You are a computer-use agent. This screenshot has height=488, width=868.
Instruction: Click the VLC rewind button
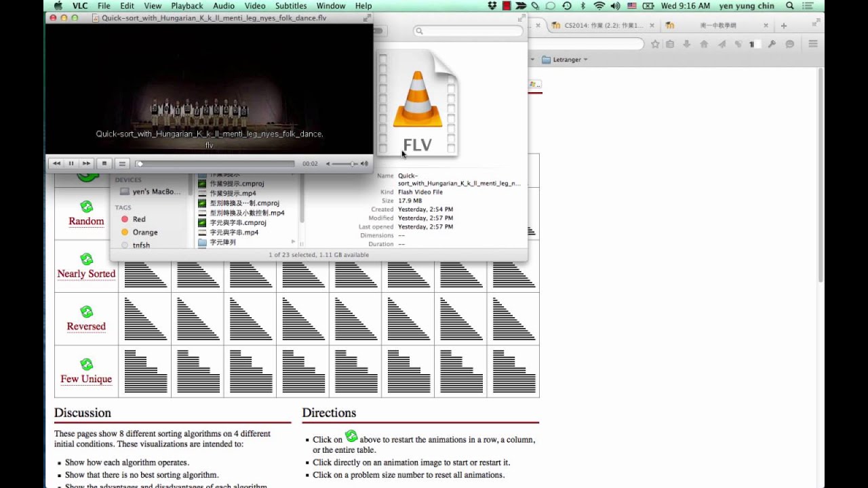[x=56, y=163]
